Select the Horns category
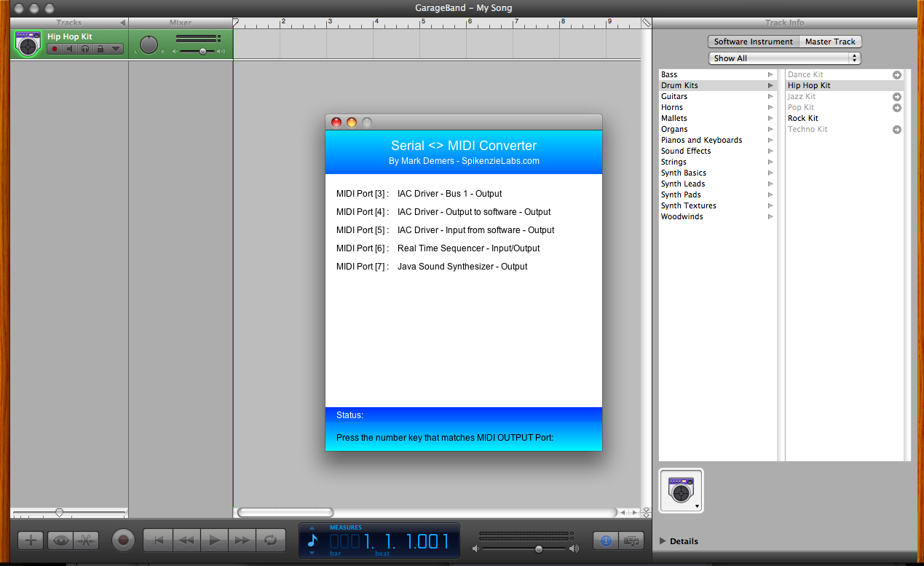Image resolution: width=924 pixels, height=566 pixels. click(x=717, y=107)
